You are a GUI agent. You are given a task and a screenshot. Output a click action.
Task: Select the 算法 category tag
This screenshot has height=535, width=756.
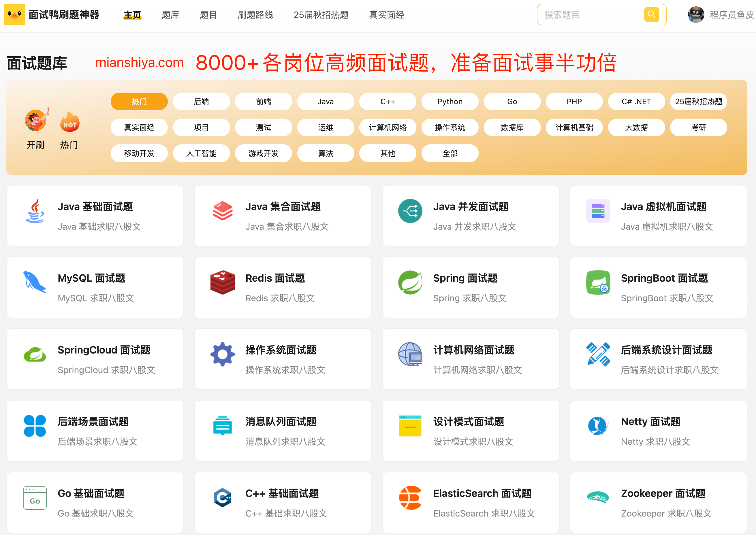coord(326,153)
